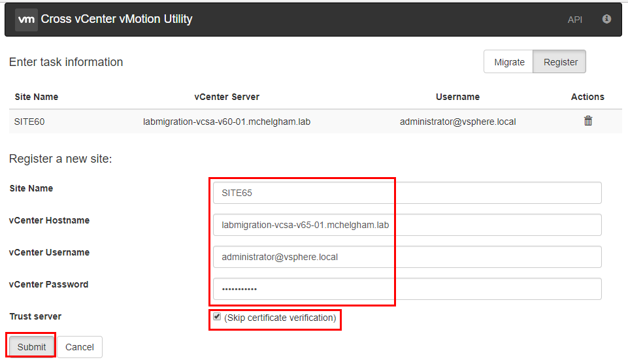628x364 pixels.
Task: Click the Actions column header
Action: [x=587, y=97]
